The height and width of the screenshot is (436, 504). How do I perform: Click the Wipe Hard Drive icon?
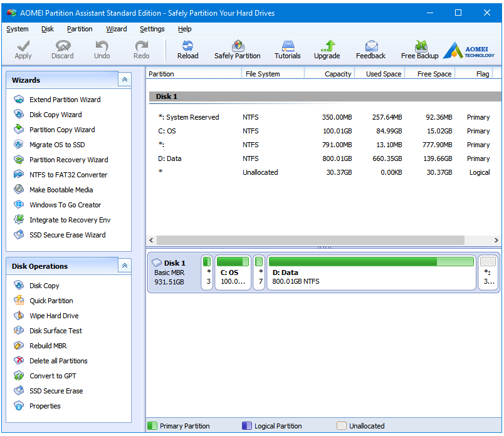[x=19, y=316]
